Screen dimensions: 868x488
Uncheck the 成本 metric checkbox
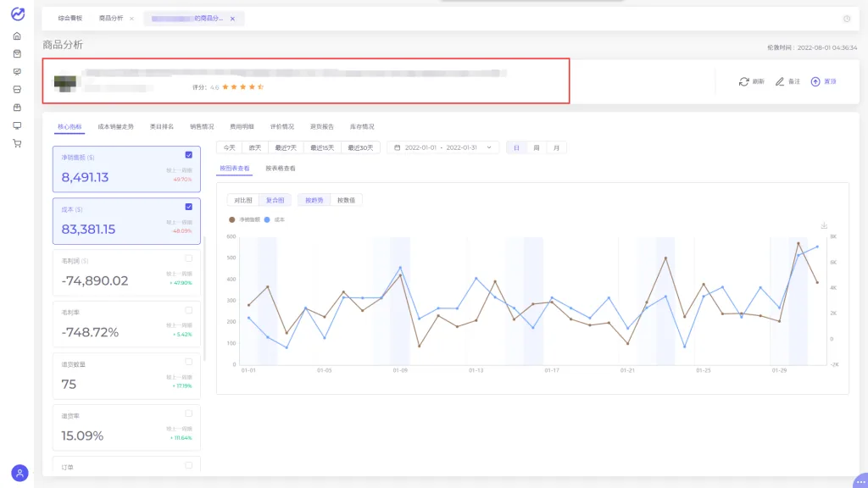pos(189,207)
